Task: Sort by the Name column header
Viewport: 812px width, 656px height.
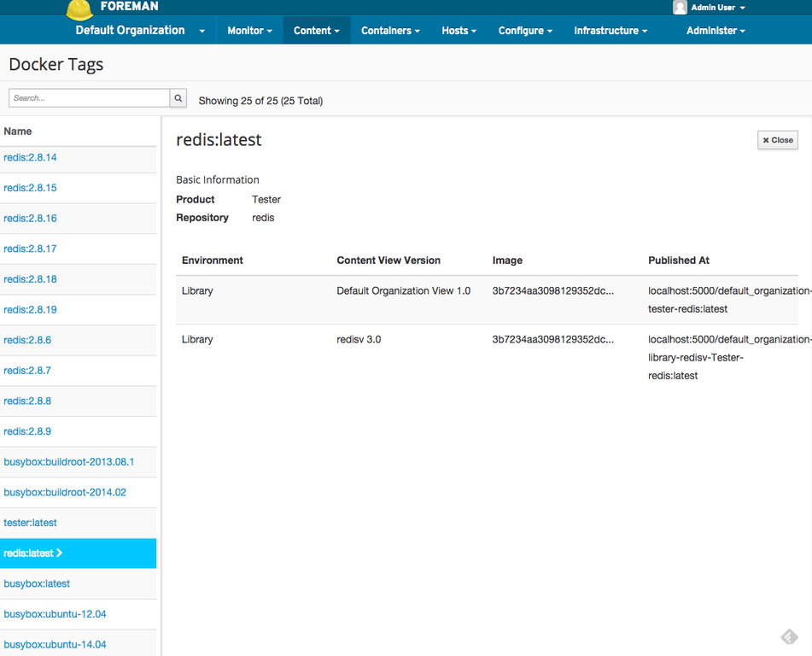Action: pos(18,132)
